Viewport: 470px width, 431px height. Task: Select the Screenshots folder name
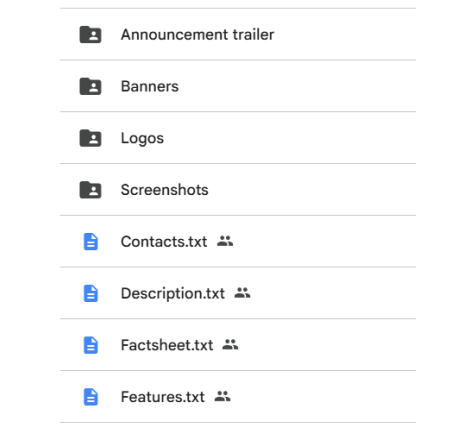pos(165,190)
